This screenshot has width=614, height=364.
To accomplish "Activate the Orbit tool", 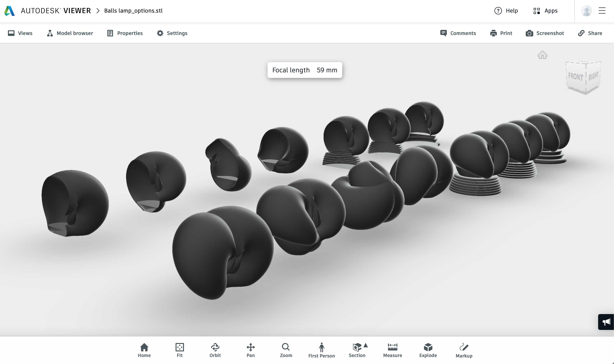I will pos(215,350).
